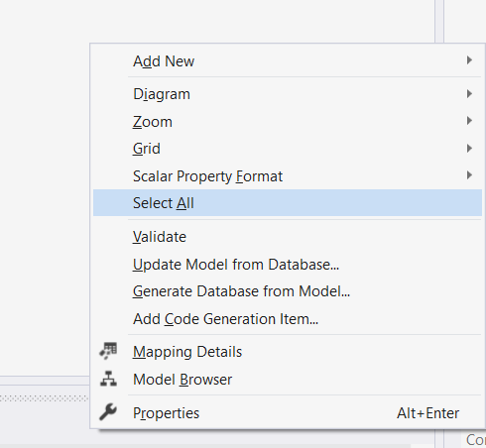Screen dimensions: 486x448
Task: Expand the Zoom submenu arrow
Action: [x=469, y=121]
